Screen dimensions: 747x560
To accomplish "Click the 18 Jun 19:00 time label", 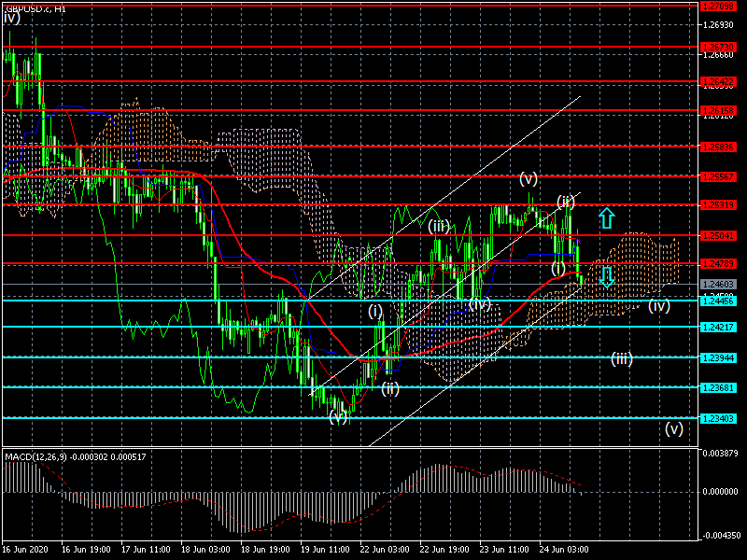I will click(265, 549).
